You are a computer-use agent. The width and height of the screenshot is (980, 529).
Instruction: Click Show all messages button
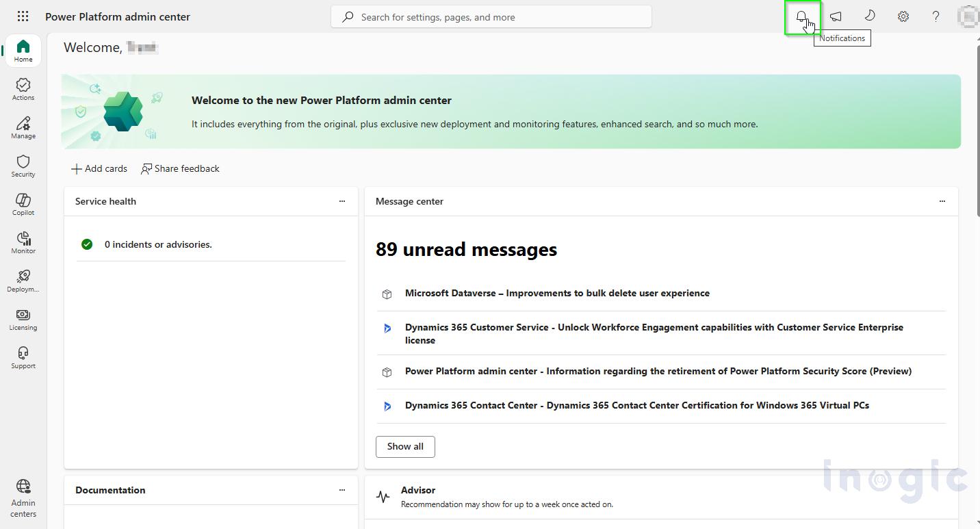[405, 446]
